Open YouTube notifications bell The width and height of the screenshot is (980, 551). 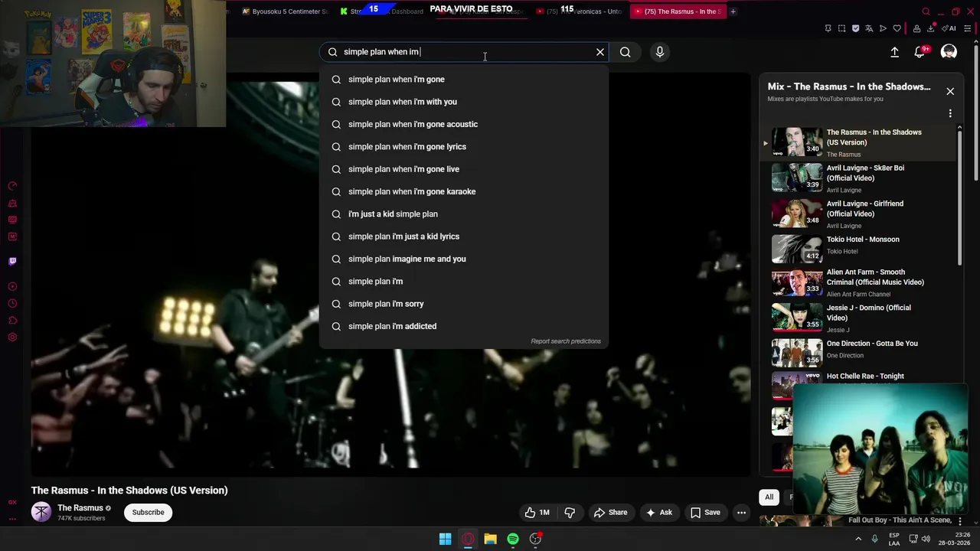pos(920,52)
